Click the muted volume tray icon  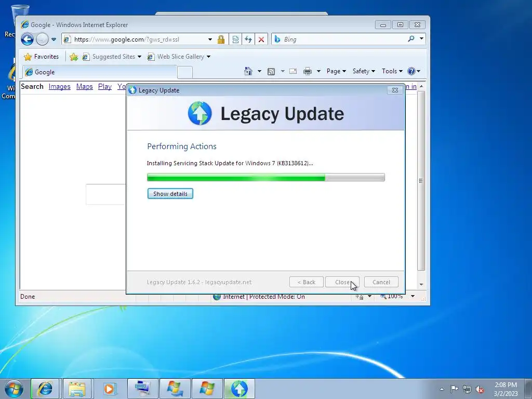tap(480, 389)
